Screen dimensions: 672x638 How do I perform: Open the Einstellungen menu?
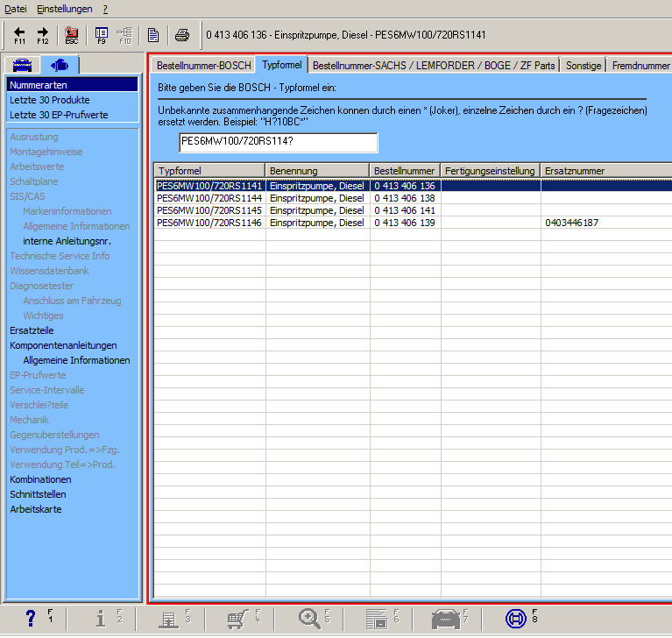(x=65, y=9)
